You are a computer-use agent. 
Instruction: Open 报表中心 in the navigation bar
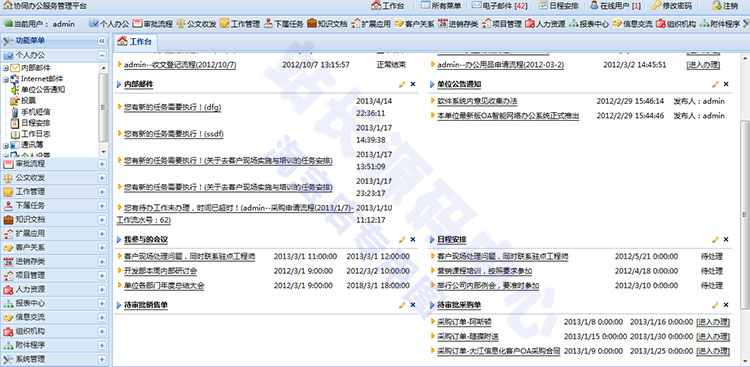589,23
